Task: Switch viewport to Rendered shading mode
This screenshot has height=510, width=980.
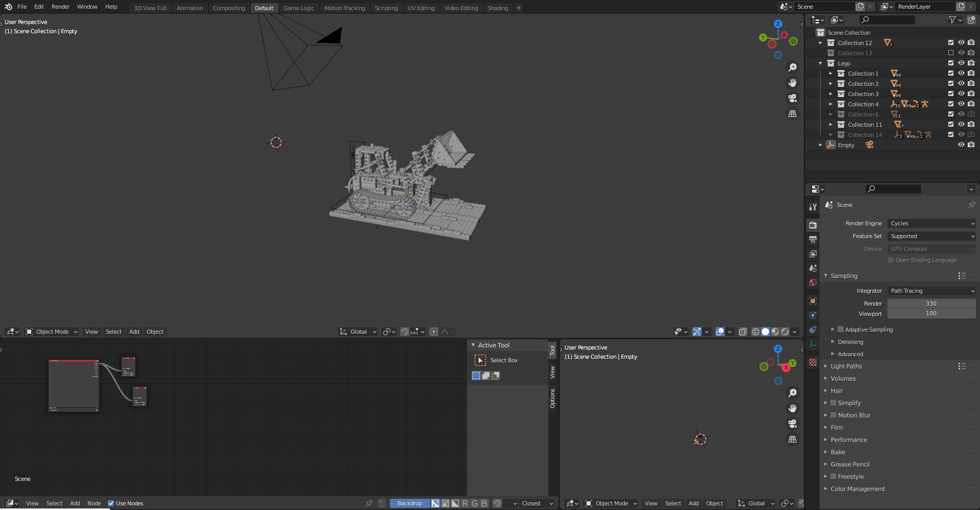Action: pyautogui.click(x=785, y=331)
